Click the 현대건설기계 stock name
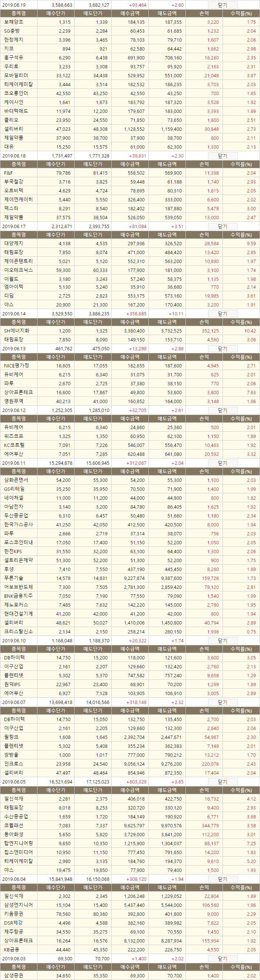Screen dimensions: 260x980 pyautogui.click(x=18, y=614)
